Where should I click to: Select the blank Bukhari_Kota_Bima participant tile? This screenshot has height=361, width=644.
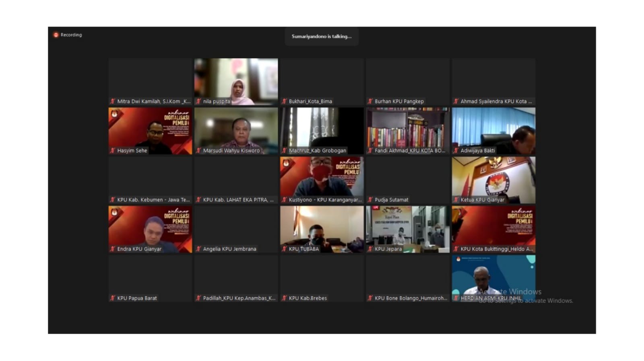(322, 79)
